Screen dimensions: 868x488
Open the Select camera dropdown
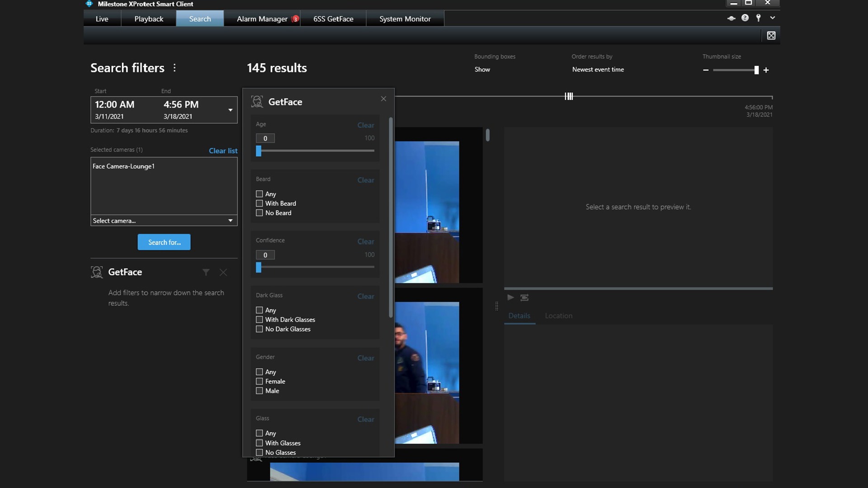(164, 221)
